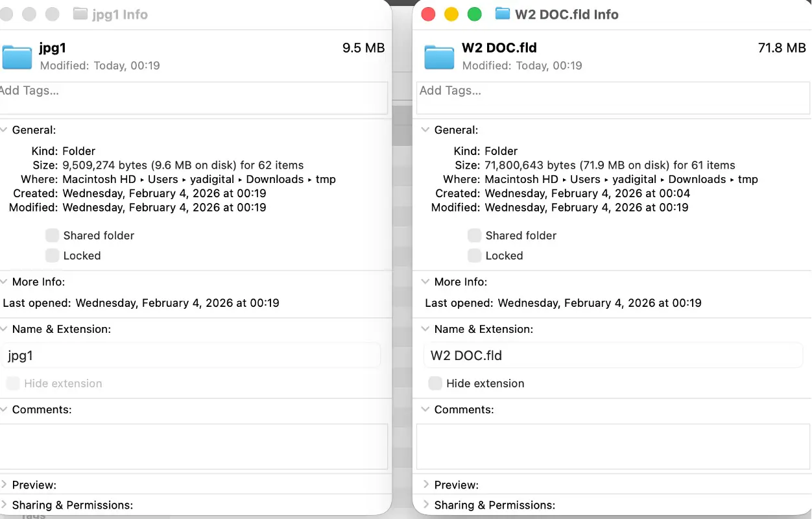Viewport: 812px width, 519px height.
Task: Click the jpg1 name field
Action: click(x=190, y=356)
